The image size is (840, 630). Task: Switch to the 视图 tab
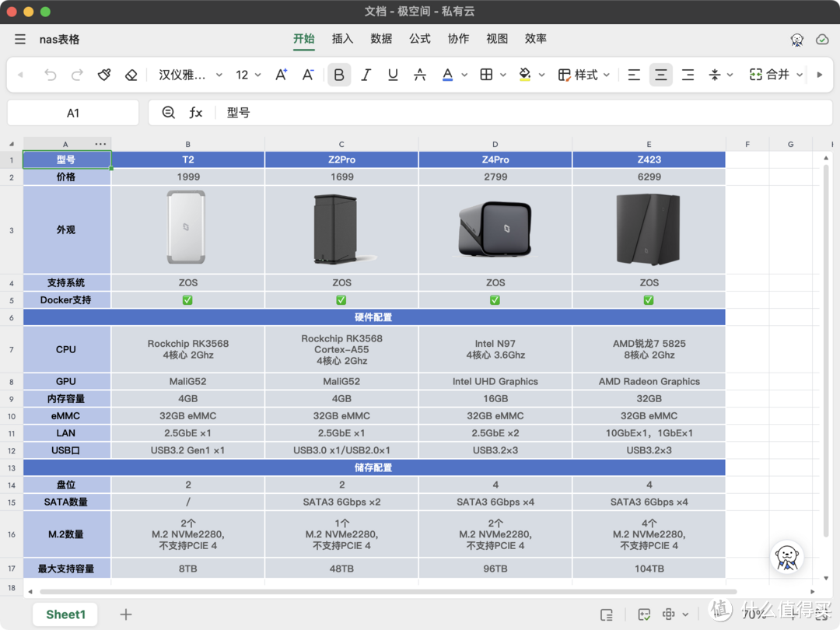pyautogui.click(x=496, y=39)
